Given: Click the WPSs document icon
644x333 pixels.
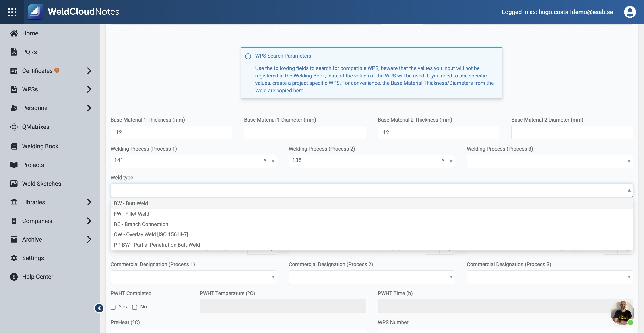Looking at the screenshot, I should [14, 89].
